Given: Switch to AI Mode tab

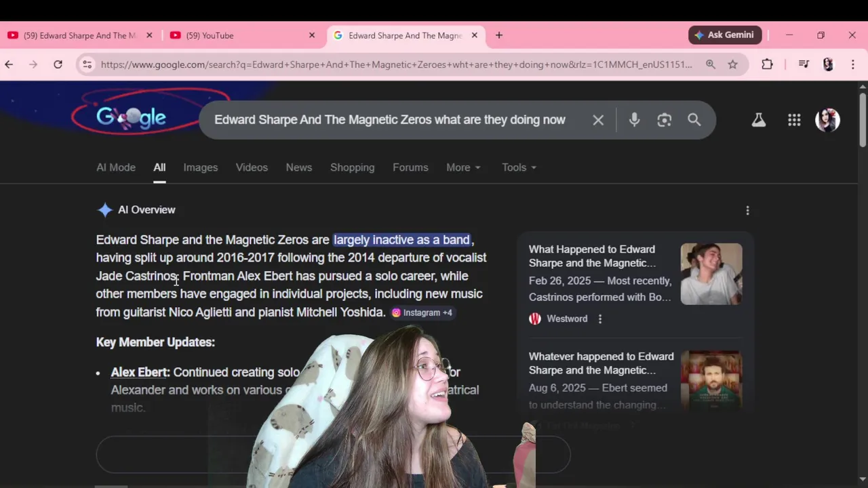Looking at the screenshot, I should coord(116,167).
